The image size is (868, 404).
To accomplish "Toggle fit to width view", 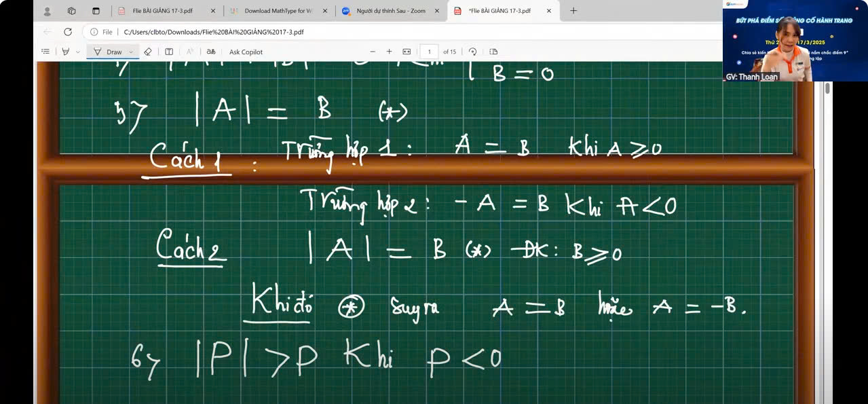I will [x=407, y=52].
